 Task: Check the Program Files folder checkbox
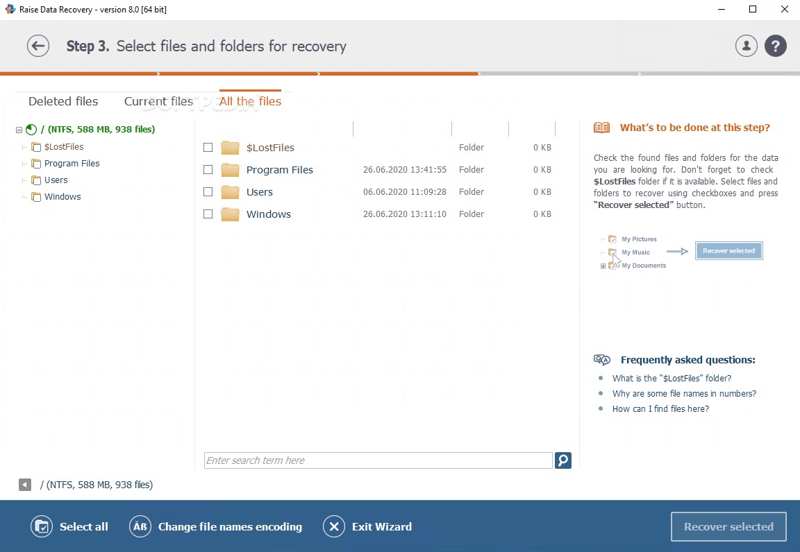[x=208, y=169]
